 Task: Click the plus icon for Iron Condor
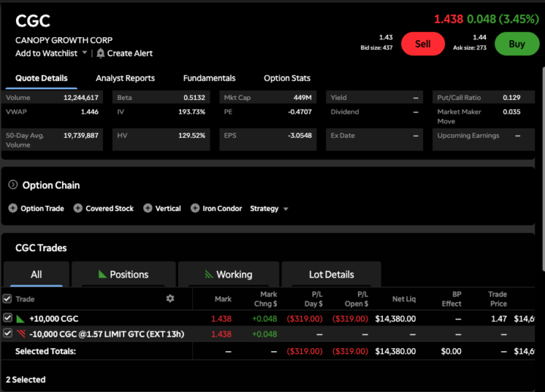point(195,208)
